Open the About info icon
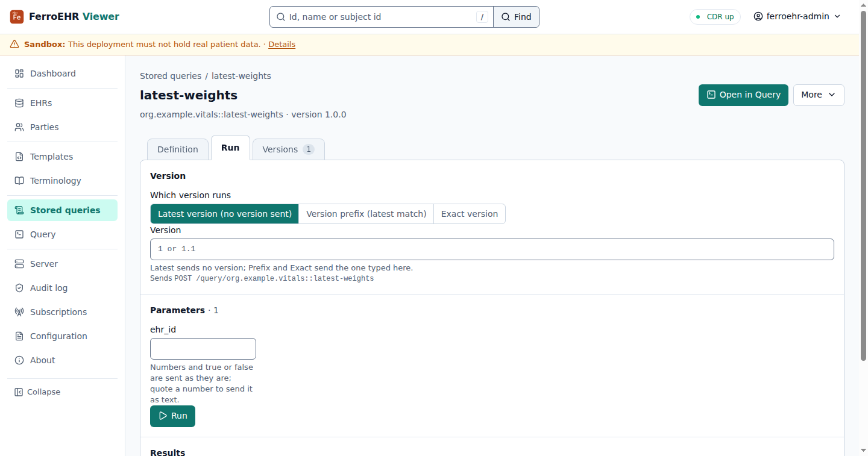Viewport: 868px width, 456px height. click(x=19, y=360)
